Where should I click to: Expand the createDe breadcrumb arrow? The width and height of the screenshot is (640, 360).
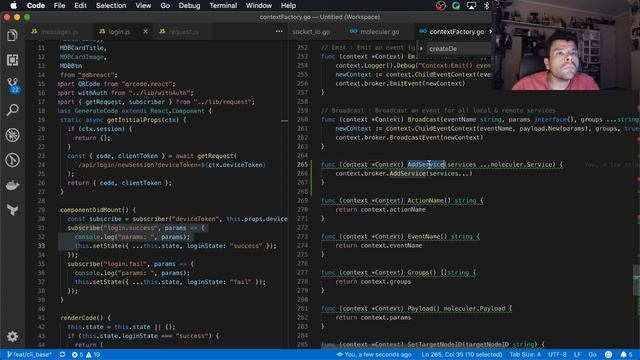point(421,49)
